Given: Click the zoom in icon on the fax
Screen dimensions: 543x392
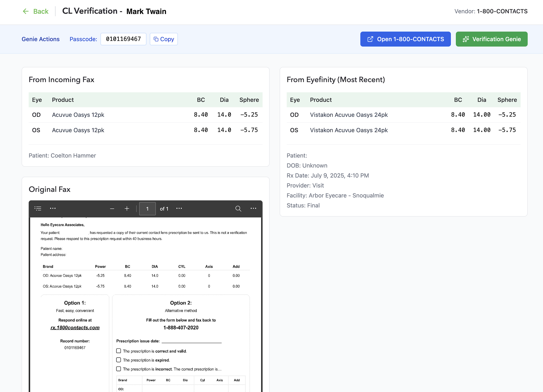Looking at the screenshot, I should click(127, 208).
